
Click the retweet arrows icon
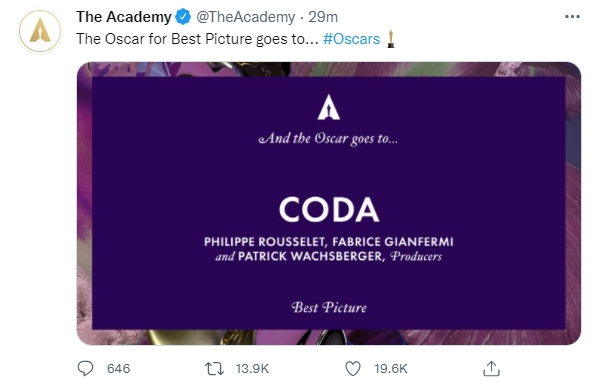[214, 368]
